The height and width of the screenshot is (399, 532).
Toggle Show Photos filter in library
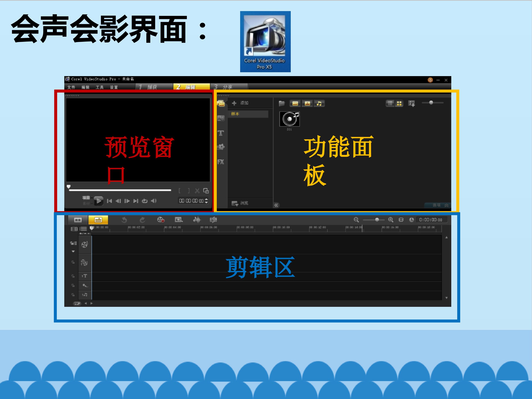pyautogui.click(x=307, y=103)
